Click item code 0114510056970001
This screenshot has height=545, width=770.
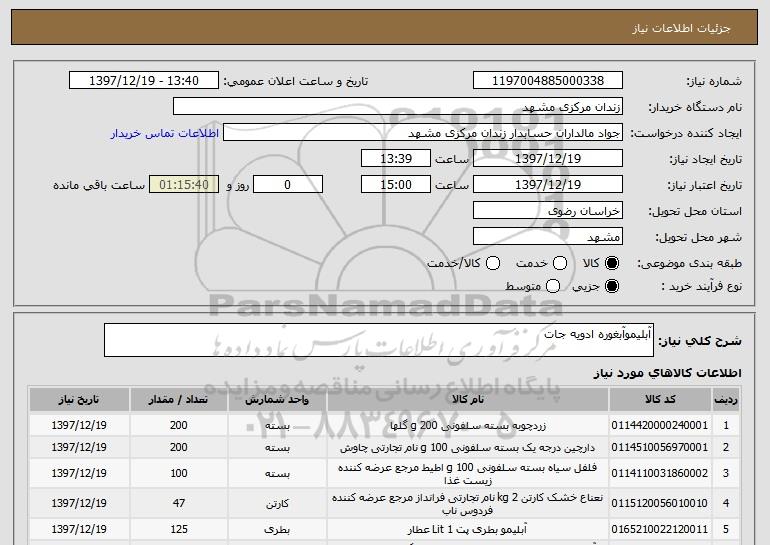660,447
